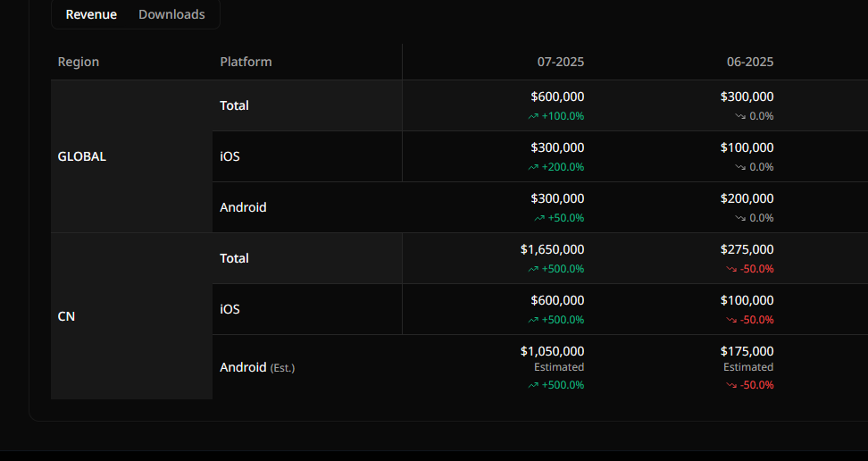Click the Android (Est.) platform label
This screenshot has height=461, width=868.
pos(257,367)
